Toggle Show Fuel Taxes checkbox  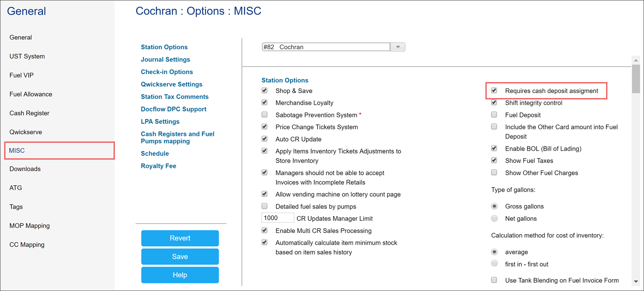pyautogui.click(x=494, y=160)
